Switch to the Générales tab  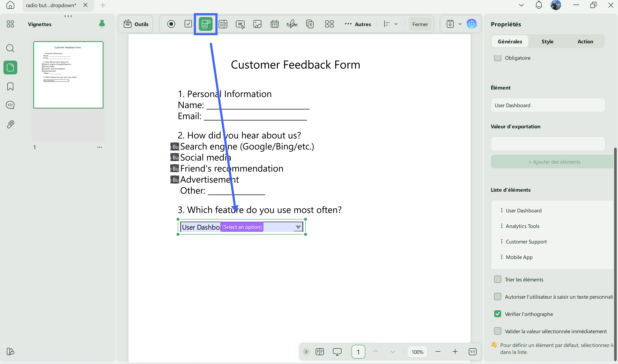coord(510,41)
